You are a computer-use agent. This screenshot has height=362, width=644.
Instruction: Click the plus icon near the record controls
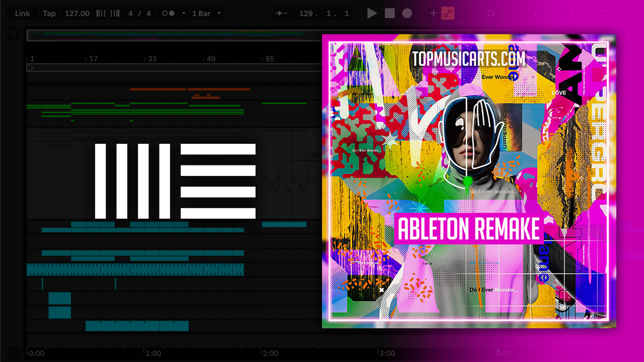pyautogui.click(x=433, y=13)
